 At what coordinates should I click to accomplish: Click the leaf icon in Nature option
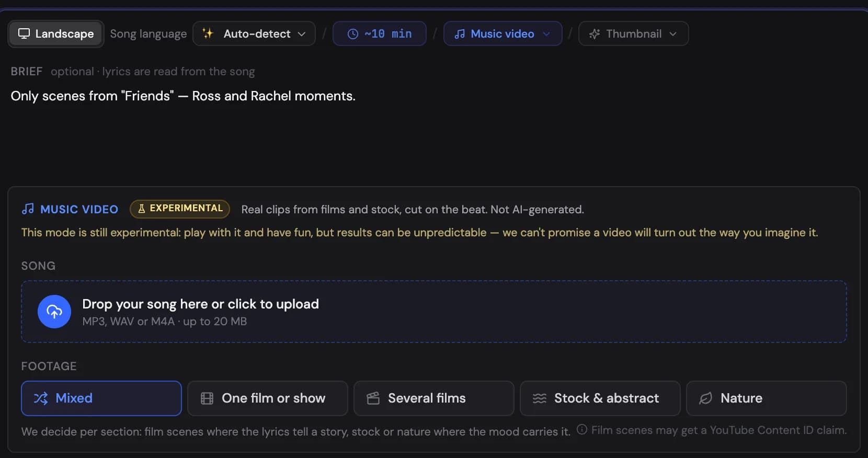tap(706, 398)
